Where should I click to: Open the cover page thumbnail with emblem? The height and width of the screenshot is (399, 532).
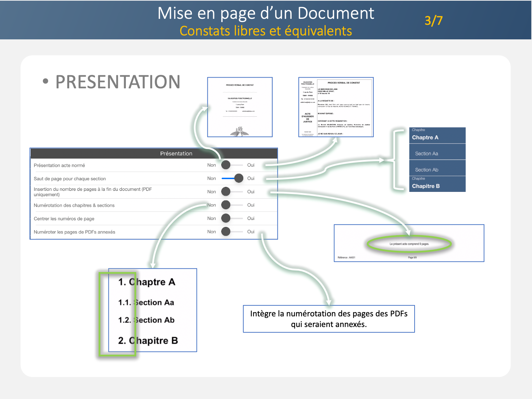pyautogui.click(x=240, y=107)
